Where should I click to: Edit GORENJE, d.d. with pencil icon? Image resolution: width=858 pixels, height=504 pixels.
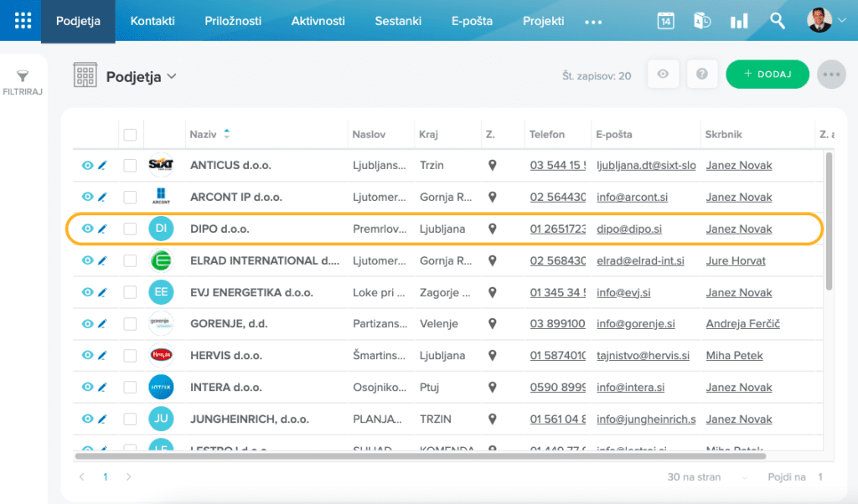point(102,324)
